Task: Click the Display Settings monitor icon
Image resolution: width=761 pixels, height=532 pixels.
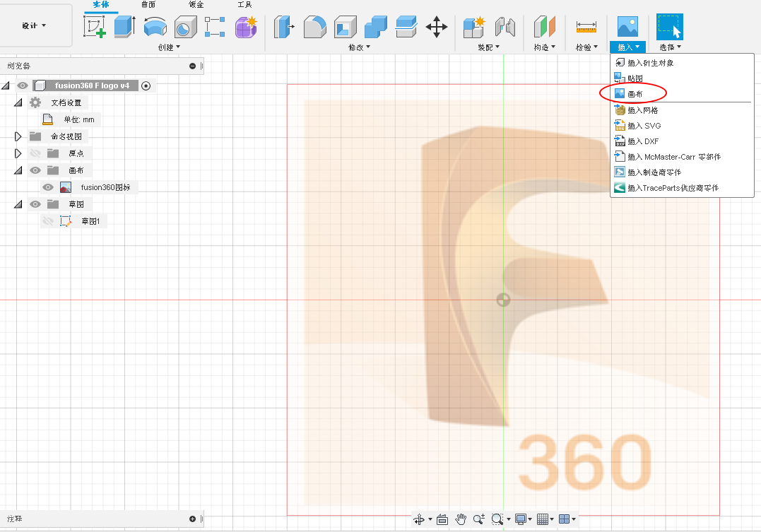Action: [x=521, y=519]
